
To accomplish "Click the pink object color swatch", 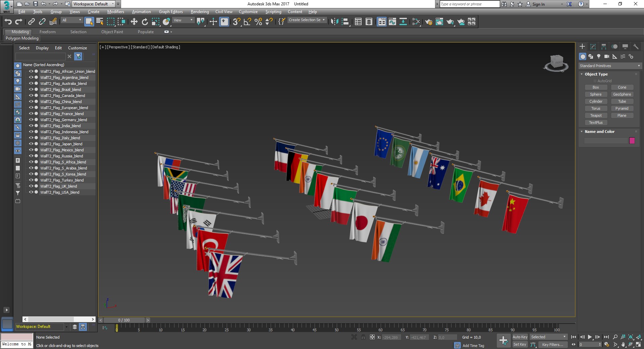I will 632,141.
